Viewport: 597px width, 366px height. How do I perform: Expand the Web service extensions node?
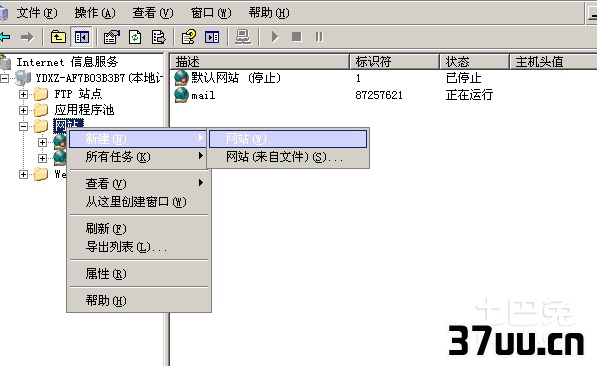coord(23,174)
